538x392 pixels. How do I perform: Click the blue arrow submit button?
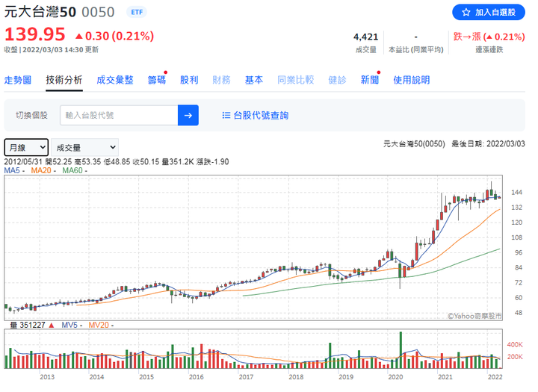click(188, 115)
